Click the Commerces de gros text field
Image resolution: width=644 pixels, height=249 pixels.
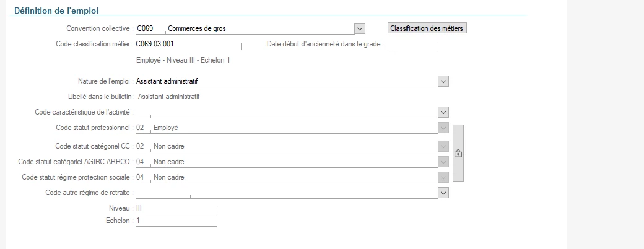click(x=260, y=28)
